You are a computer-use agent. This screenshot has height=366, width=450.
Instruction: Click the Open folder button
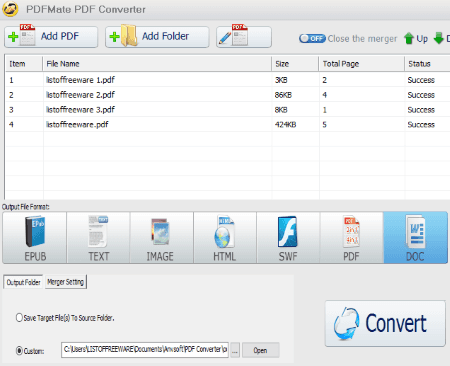(260, 350)
